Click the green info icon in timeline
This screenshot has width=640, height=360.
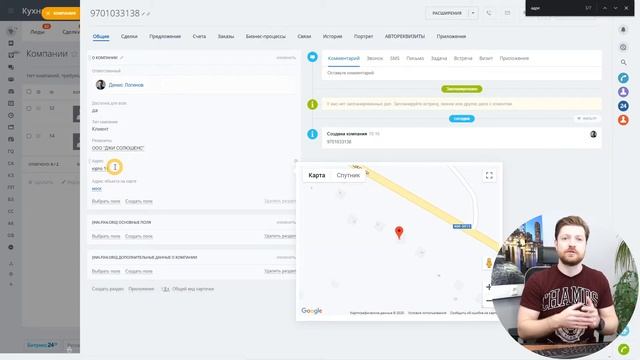[x=312, y=104]
